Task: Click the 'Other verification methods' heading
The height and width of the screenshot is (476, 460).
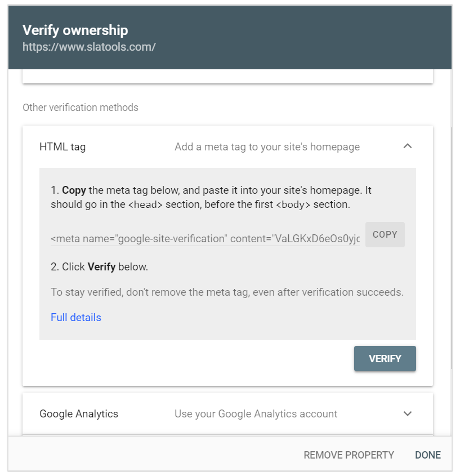Action: [x=81, y=108]
